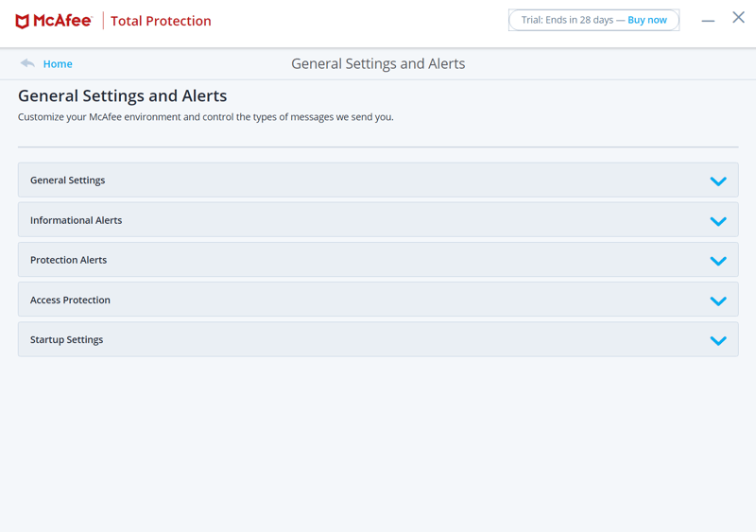This screenshot has height=532, width=756.
Task: Open the Startup Settings section label
Action: pyautogui.click(x=66, y=339)
